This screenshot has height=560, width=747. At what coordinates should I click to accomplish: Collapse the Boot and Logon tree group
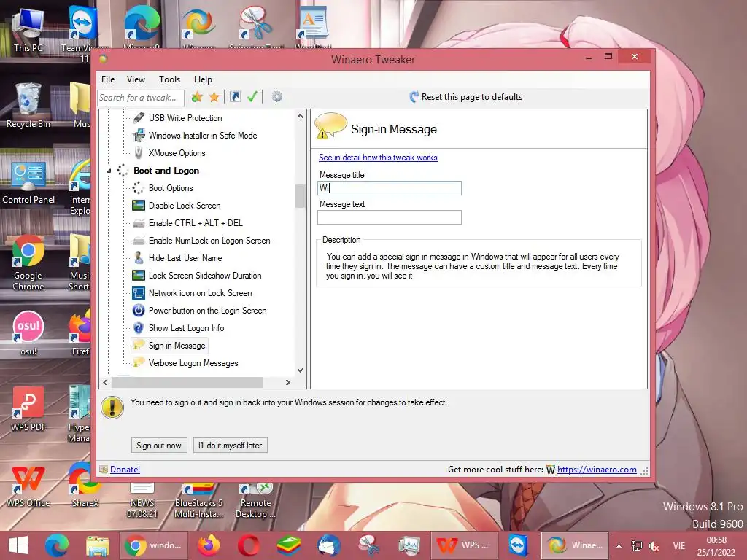pos(109,171)
